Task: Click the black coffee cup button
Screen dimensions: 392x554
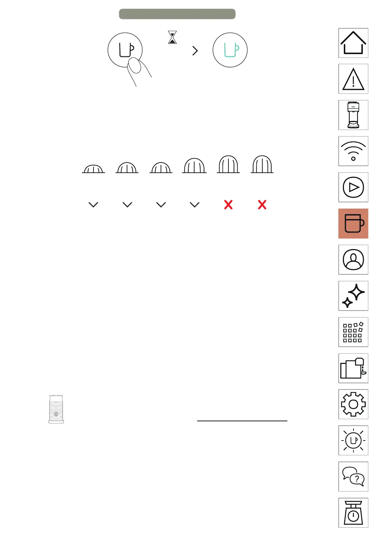Action: click(125, 50)
